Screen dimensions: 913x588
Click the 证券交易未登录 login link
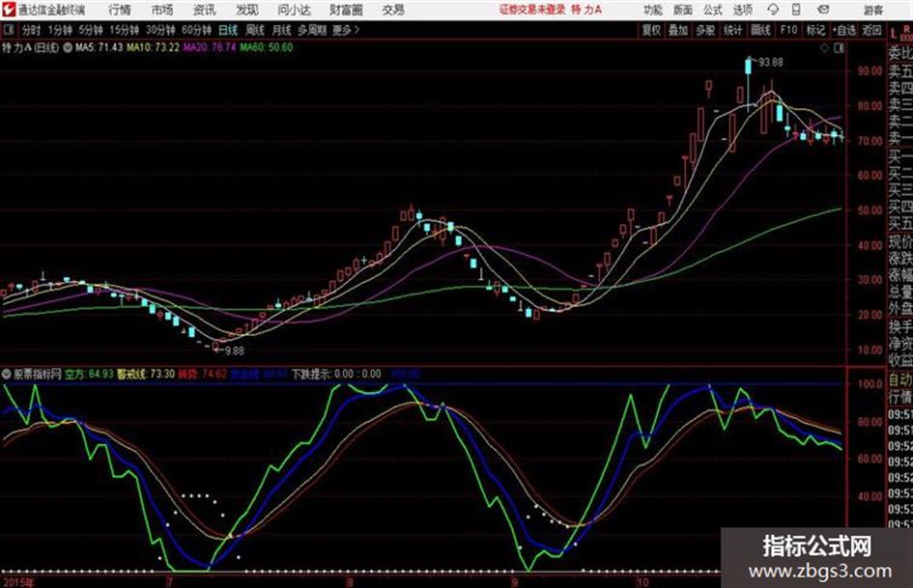(532, 10)
